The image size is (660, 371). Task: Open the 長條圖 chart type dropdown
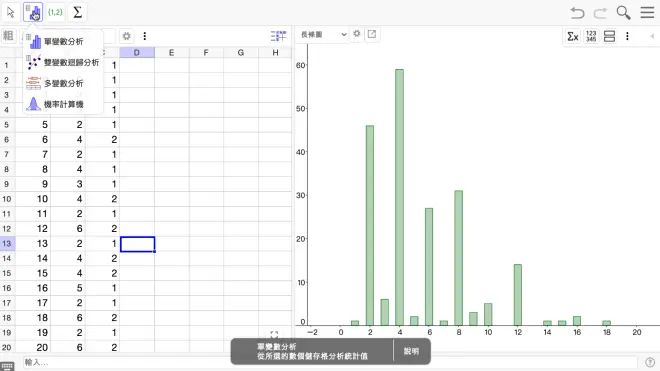coord(323,35)
